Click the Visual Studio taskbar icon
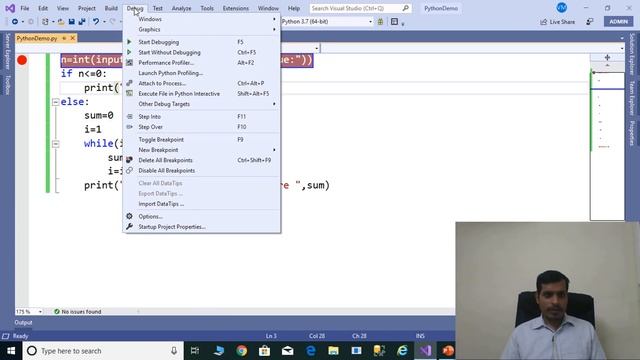This screenshot has width=640, height=360. pyautogui.click(x=426, y=351)
